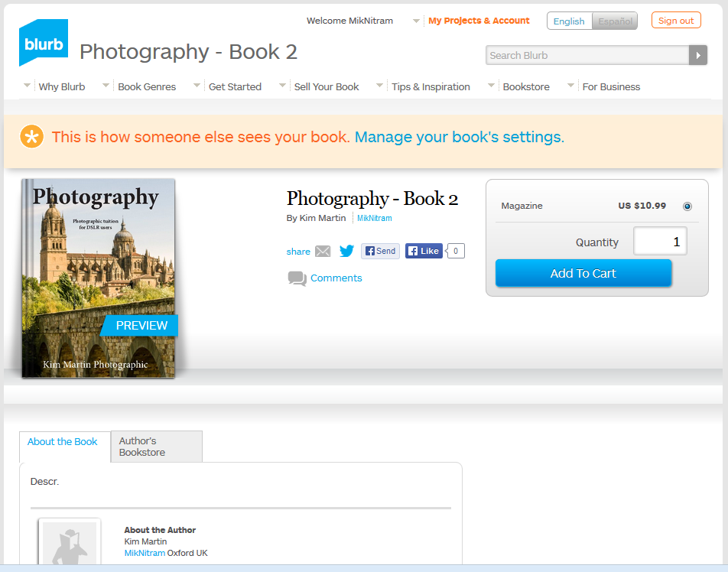The image size is (728, 572).
Task: Click the Descr. description text
Action: (44, 482)
